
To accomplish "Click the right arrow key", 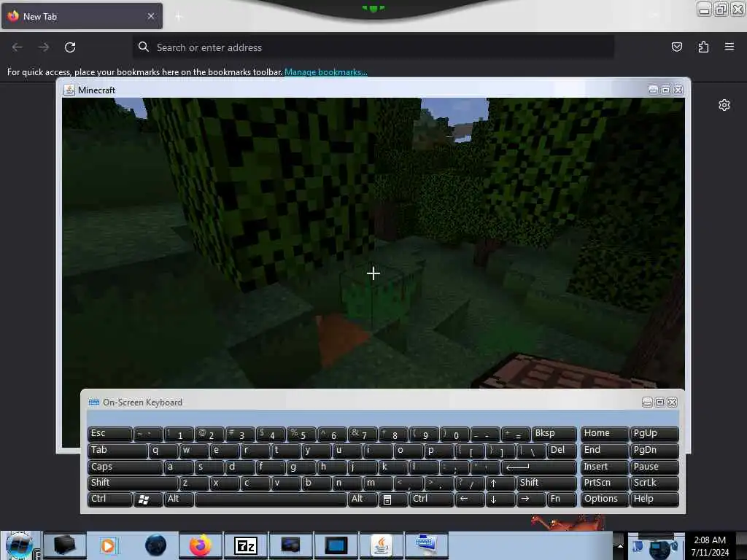I will (531, 499).
